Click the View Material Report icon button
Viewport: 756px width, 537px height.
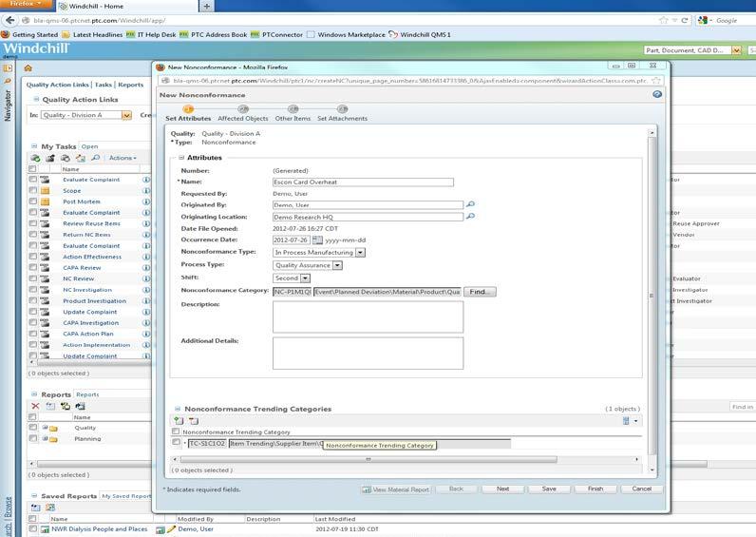396,489
